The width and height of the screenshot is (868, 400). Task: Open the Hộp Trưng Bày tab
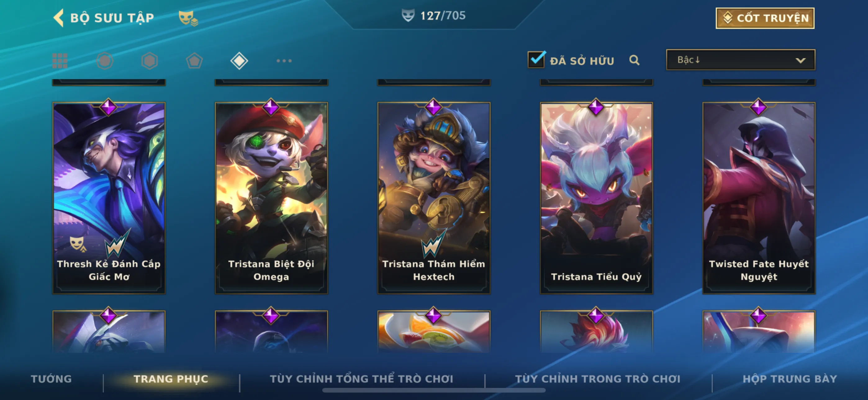click(x=790, y=379)
